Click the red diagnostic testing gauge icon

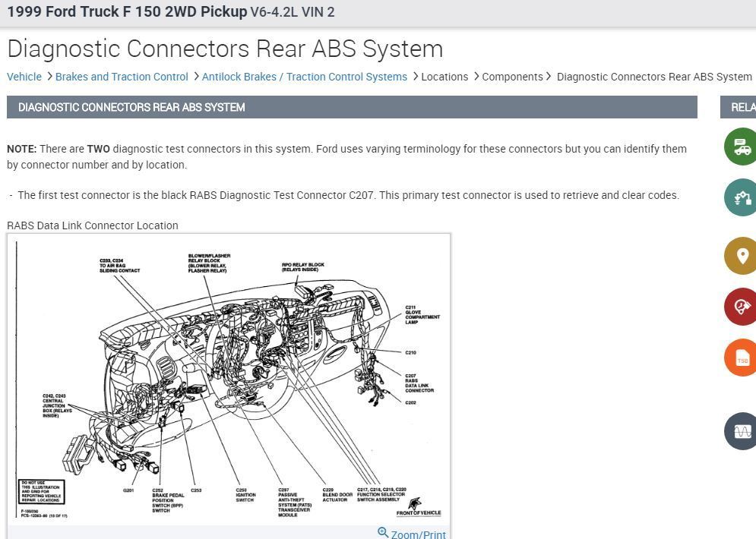[741, 307]
